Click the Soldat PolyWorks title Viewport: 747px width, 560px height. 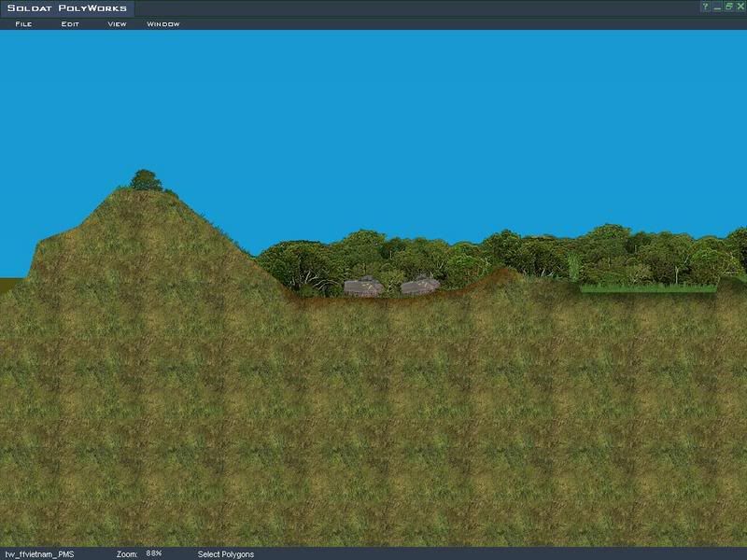[67, 8]
